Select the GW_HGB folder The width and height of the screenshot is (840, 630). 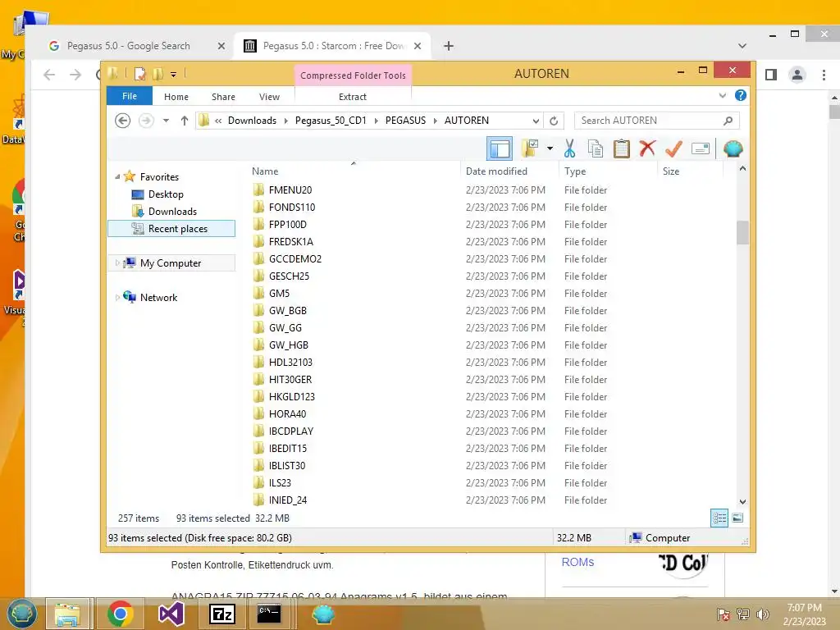pyautogui.click(x=288, y=345)
